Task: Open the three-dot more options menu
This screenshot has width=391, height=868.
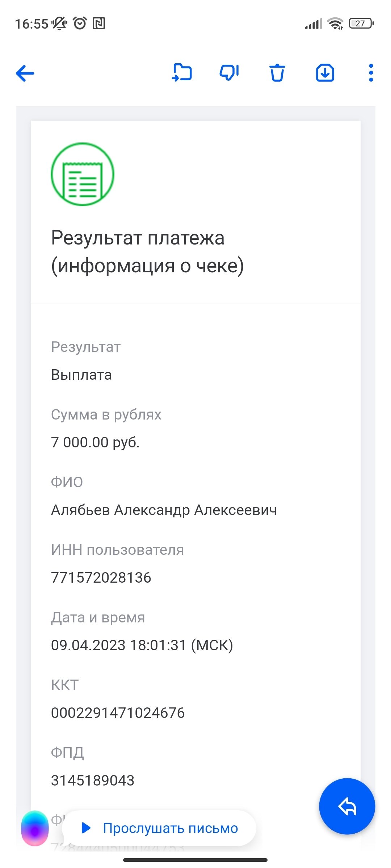Action: (371, 73)
